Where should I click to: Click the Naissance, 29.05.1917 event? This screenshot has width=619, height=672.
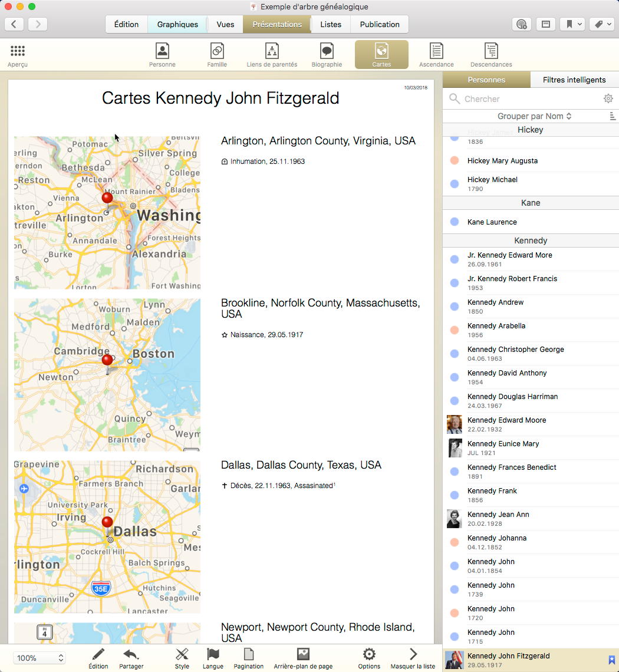pyautogui.click(x=262, y=335)
